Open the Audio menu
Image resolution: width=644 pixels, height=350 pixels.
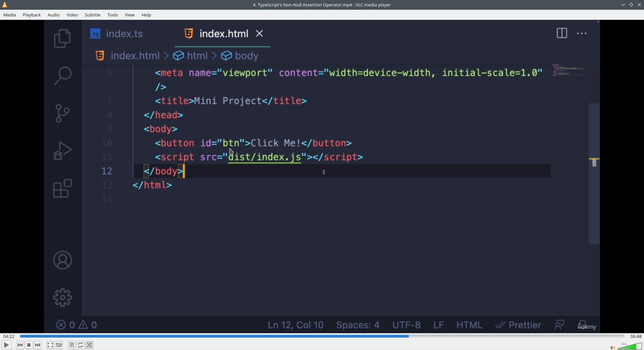tap(54, 15)
